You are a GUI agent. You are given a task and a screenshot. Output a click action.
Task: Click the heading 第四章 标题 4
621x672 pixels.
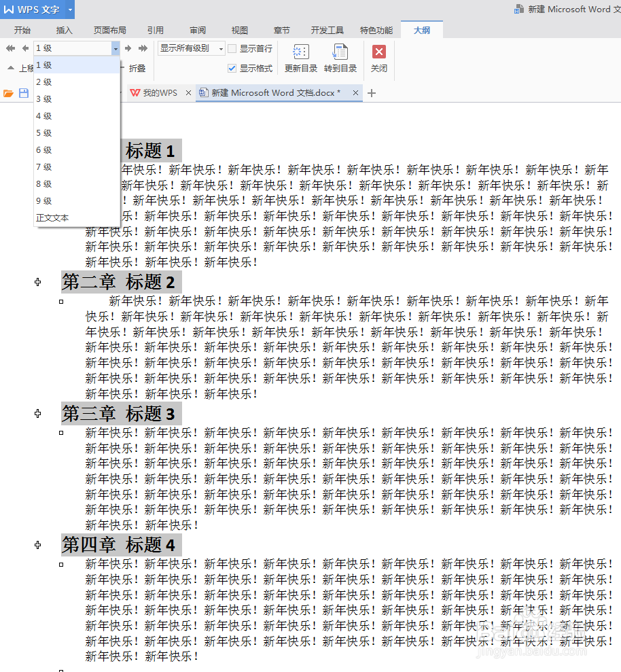(x=122, y=545)
